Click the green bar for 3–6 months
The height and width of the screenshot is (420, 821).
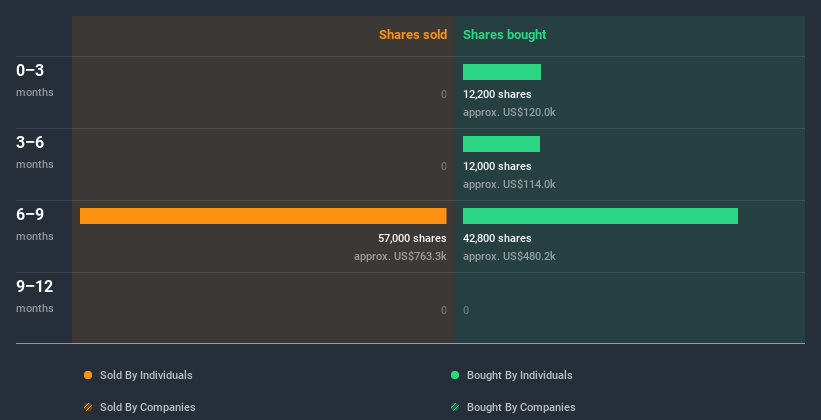[501, 144]
